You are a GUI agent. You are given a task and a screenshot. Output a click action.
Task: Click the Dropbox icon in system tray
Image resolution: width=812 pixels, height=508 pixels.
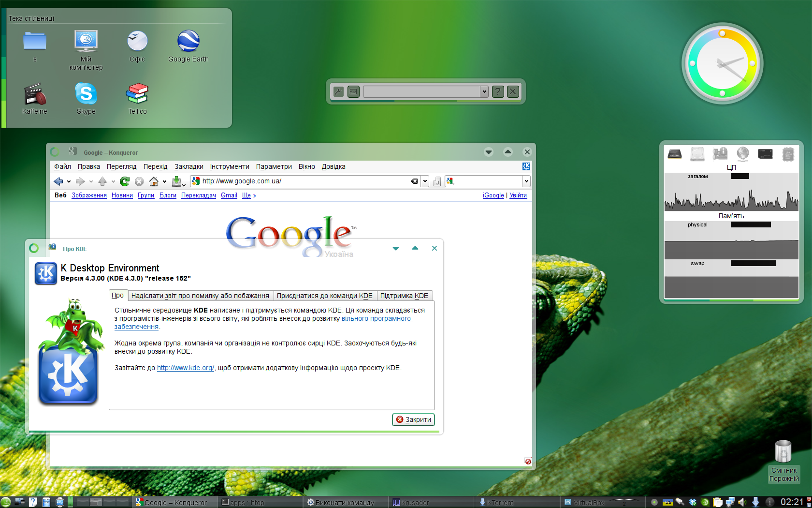[693, 502]
